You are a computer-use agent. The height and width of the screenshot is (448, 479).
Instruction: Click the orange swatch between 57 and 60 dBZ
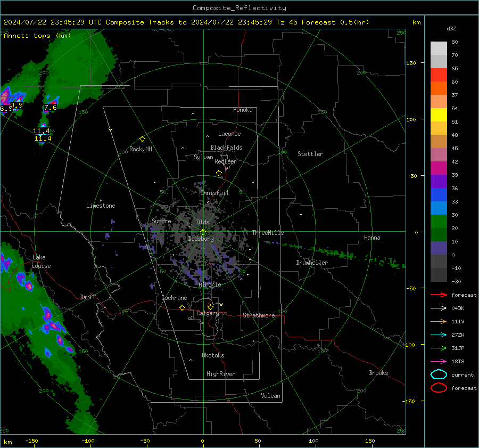439,88
